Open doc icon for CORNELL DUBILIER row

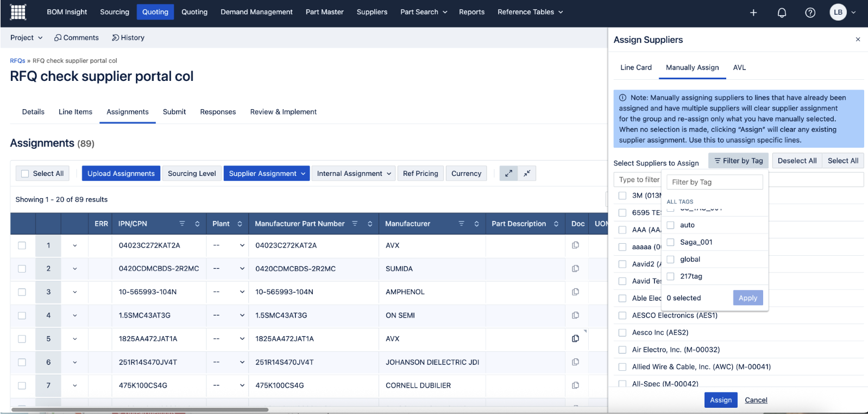[x=575, y=385]
